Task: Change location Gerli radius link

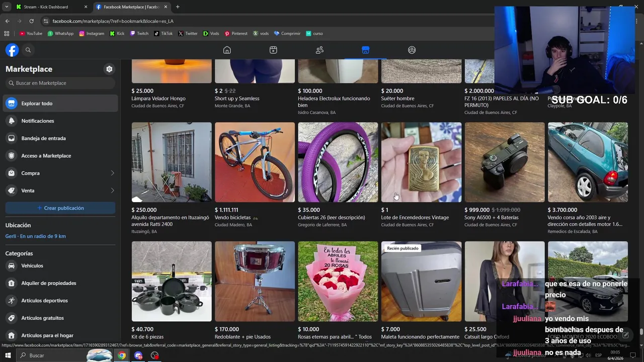Action: (36, 236)
